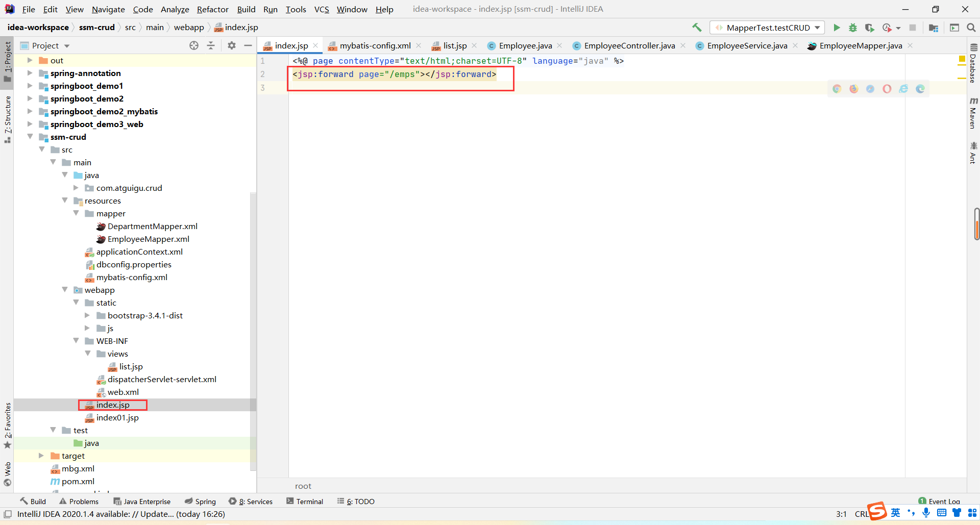The width and height of the screenshot is (980, 525).
Task: Collapse the ssm-crud module
Action: coord(30,137)
